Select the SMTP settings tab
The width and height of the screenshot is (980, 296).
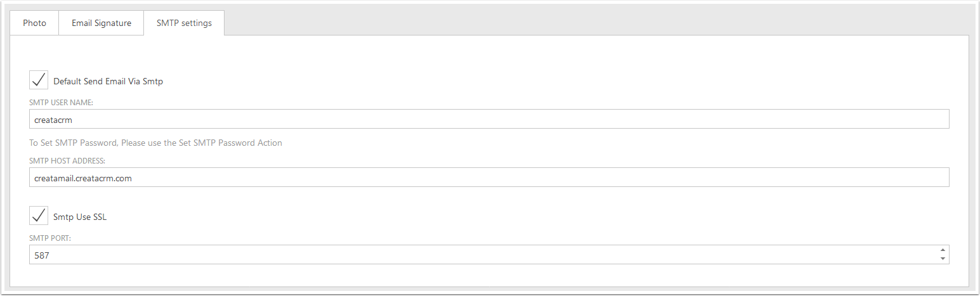tap(184, 23)
